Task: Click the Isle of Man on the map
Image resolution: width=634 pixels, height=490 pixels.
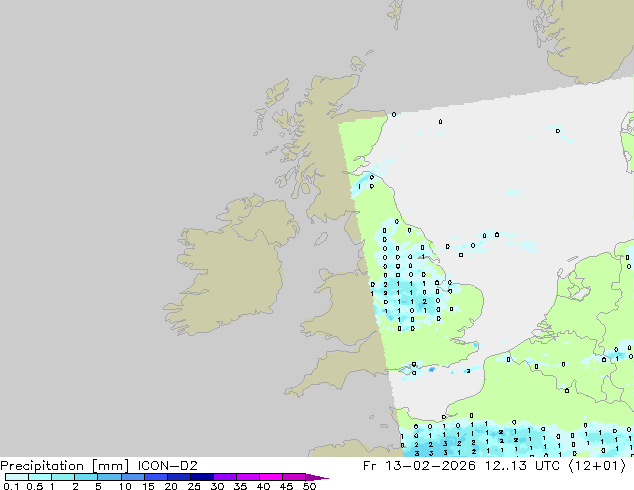Action: pos(321,239)
